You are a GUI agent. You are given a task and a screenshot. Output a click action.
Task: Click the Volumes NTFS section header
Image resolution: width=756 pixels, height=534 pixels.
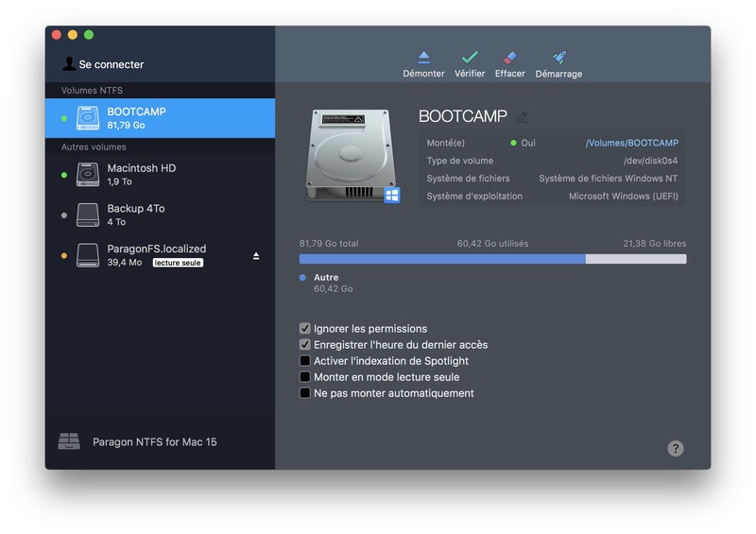tap(92, 90)
